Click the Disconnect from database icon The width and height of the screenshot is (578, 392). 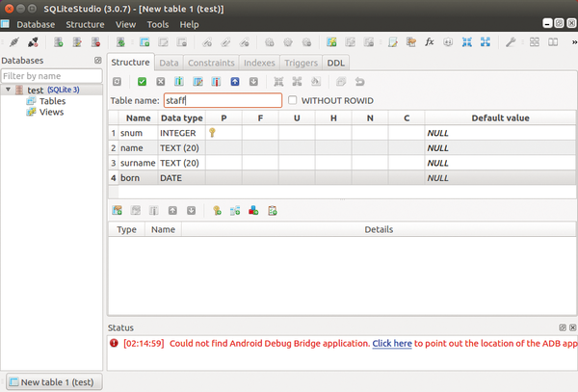pyautogui.click(x=33, y=42)
